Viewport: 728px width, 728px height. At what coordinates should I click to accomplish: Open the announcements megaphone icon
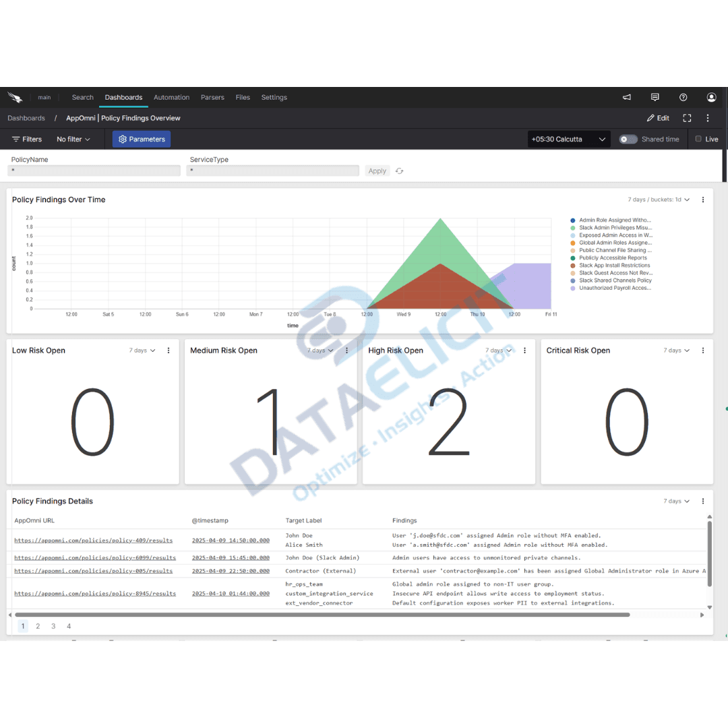[626, 97]
